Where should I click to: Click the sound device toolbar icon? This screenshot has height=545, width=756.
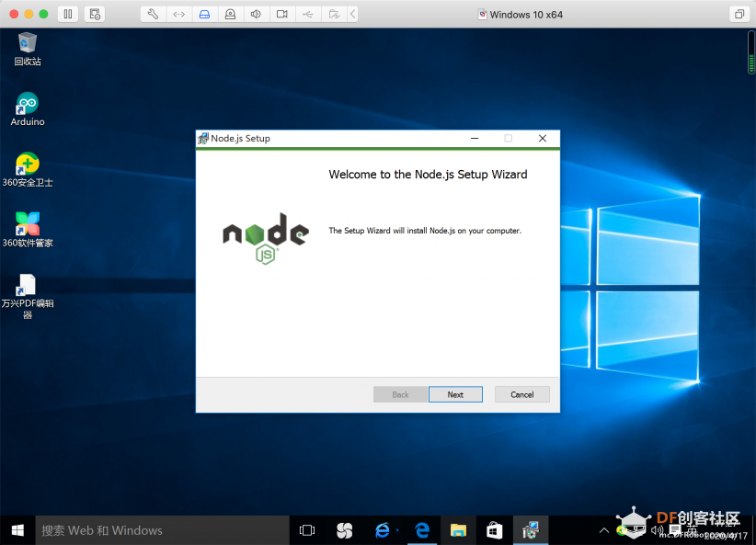click(x=256, y=14)
